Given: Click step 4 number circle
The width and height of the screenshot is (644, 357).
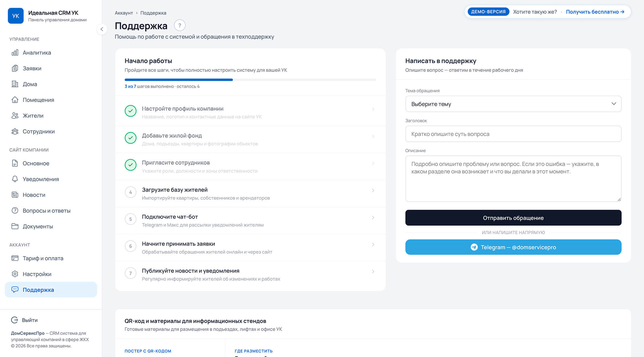Looking at the screenshot, I should tap(131, 192).
